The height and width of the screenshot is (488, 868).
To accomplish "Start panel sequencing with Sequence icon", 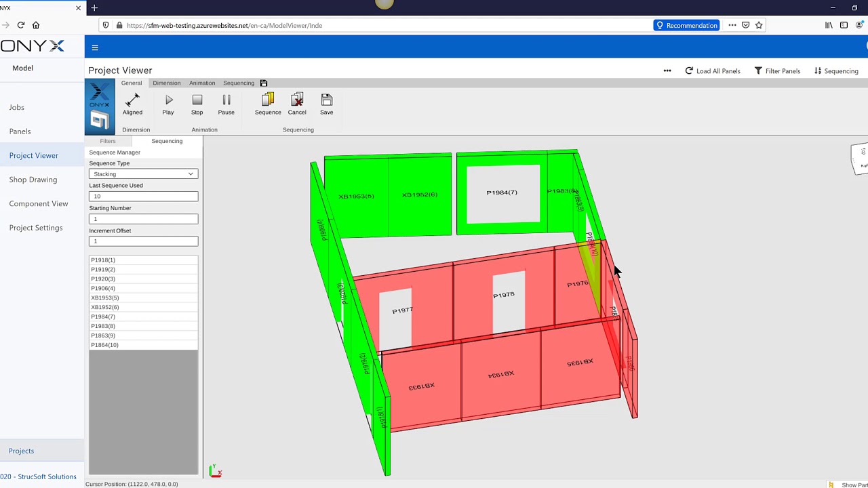I will 268,104.
